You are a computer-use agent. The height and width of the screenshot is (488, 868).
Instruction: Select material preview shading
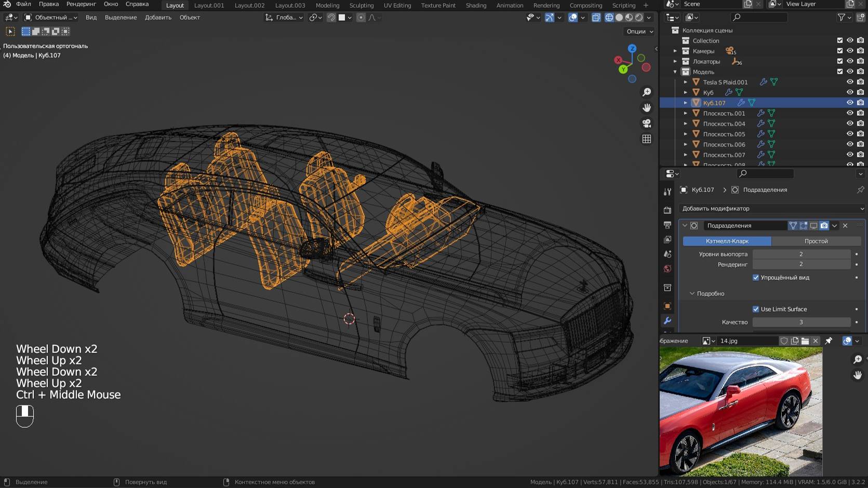coord(629,17)
